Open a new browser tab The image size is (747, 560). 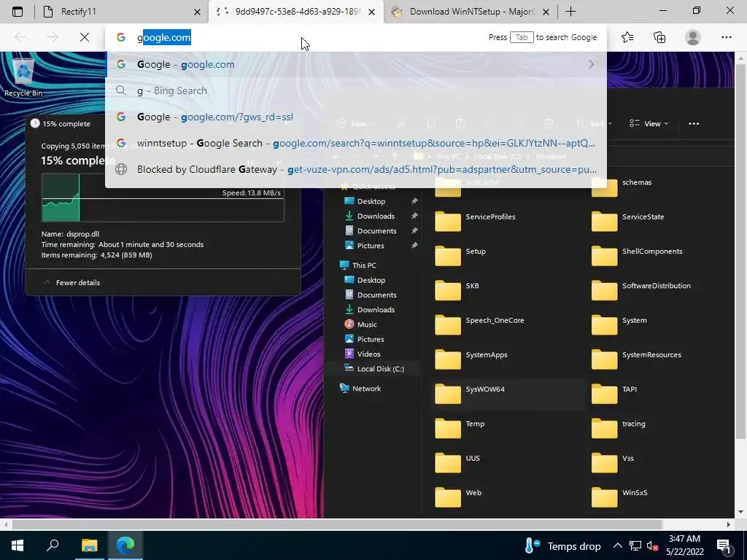570,12
